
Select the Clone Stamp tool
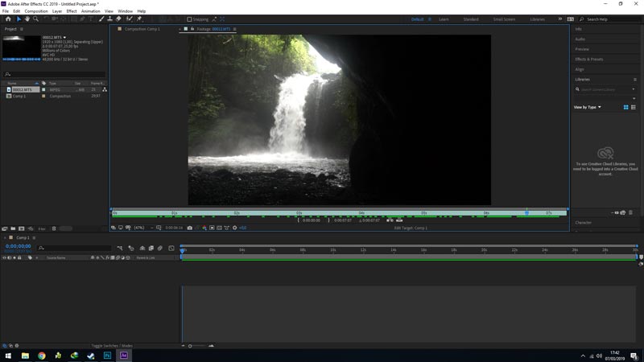(109, 19)
